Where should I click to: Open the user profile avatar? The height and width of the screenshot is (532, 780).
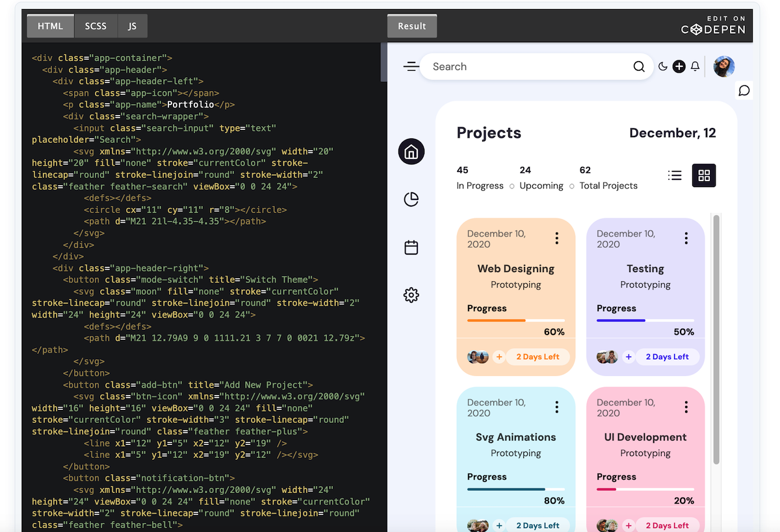pos(724,66)
